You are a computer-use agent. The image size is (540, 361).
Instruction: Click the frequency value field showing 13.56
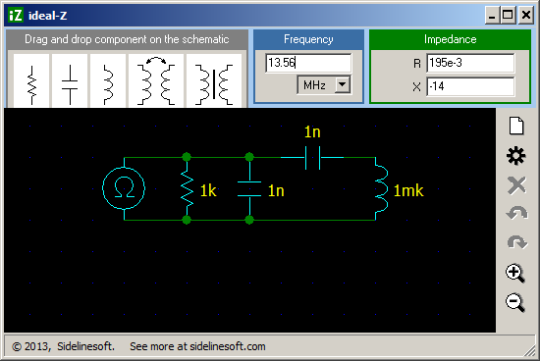[308, 63]
